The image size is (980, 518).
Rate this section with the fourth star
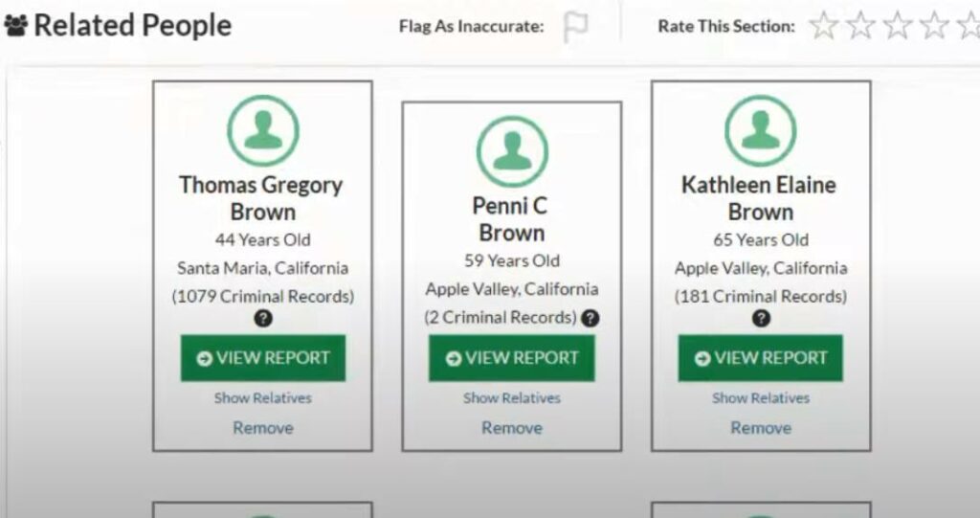coord(934,26)
